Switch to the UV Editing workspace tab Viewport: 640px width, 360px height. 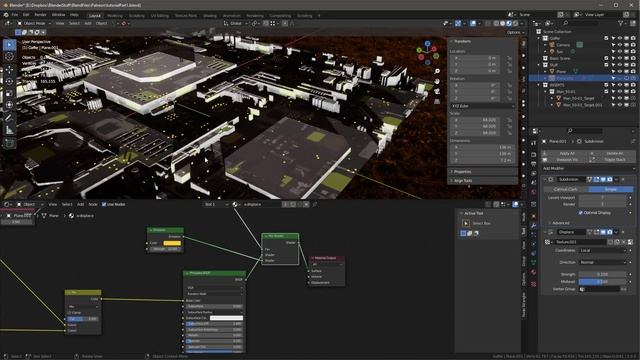(x=159, y=16)
